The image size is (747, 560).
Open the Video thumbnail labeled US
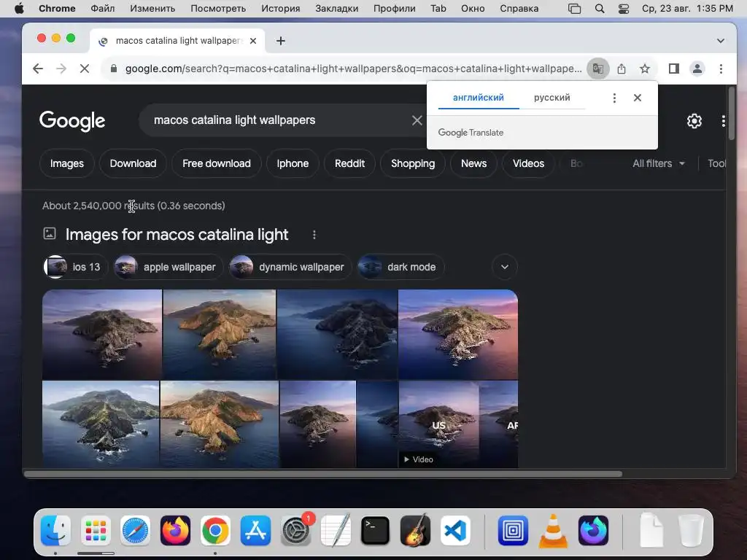pos(438,424)
